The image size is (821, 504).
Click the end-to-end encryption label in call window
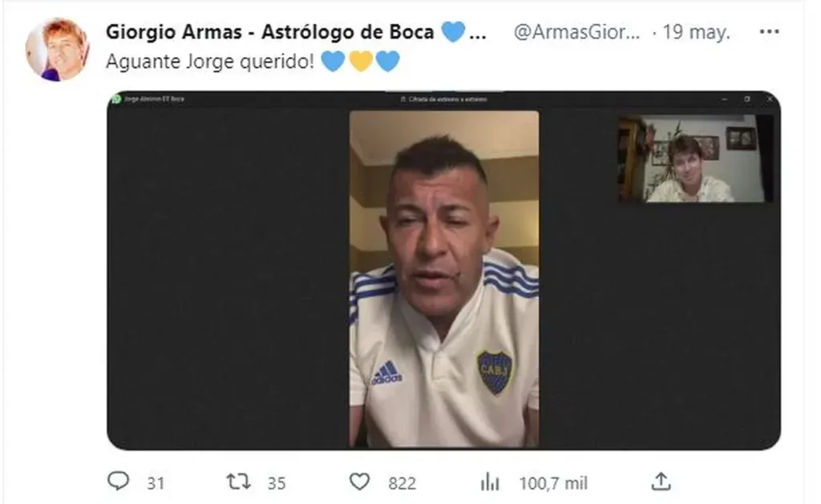443,99
